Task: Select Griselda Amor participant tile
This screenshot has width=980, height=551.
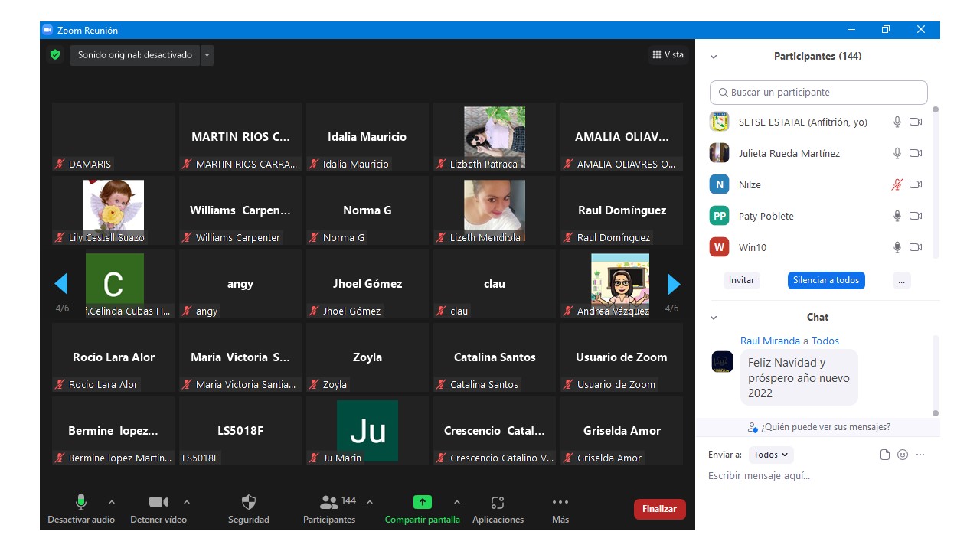Action: [622, 431]
